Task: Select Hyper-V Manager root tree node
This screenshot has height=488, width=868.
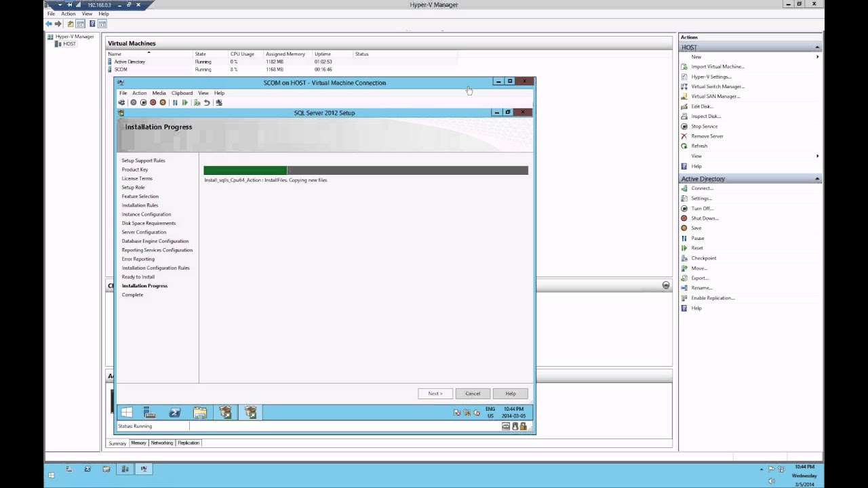Action: point(75,37)
